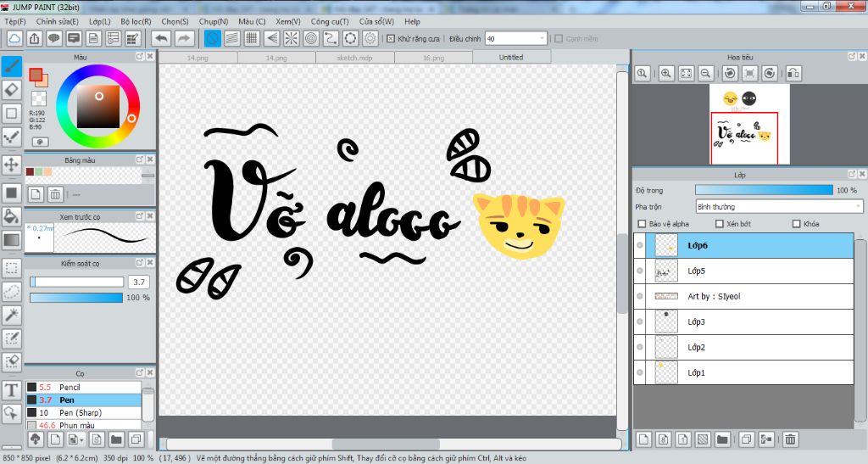Image resolution: width=868 pixels, height=464 pixels.
Task: Open the Điều chỉnh value dropdown
Action: (x=516, y=39)
